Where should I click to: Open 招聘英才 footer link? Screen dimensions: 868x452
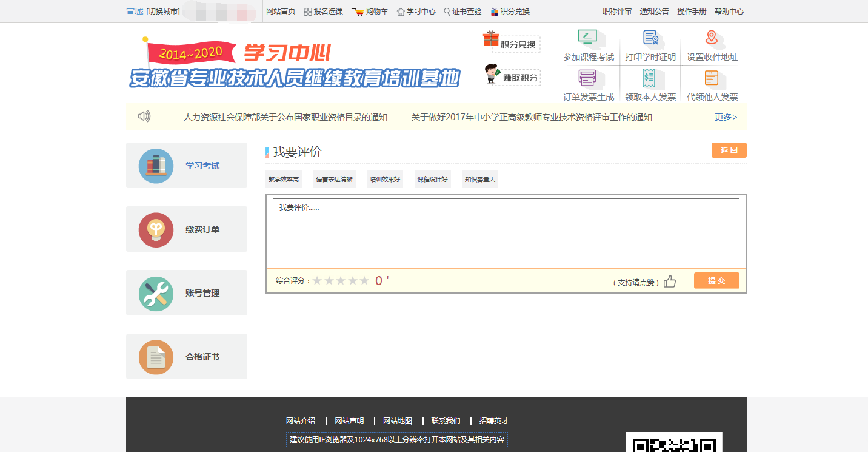494,420
